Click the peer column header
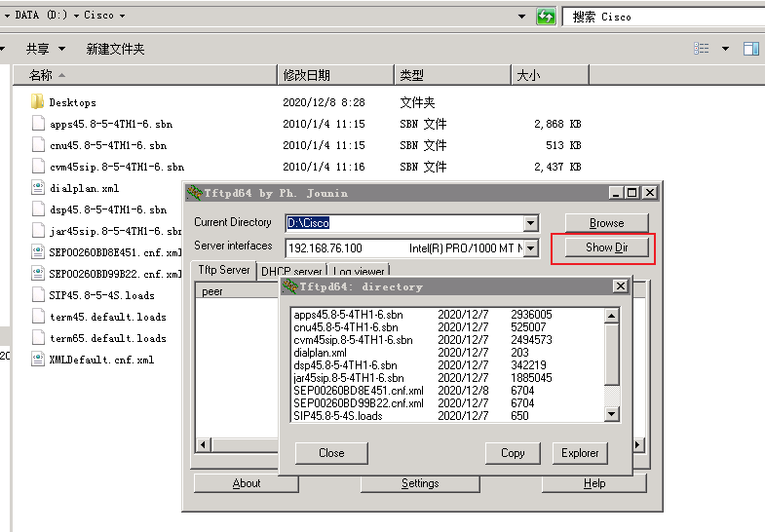The image size is (765, 532). [x=237, y=291]
